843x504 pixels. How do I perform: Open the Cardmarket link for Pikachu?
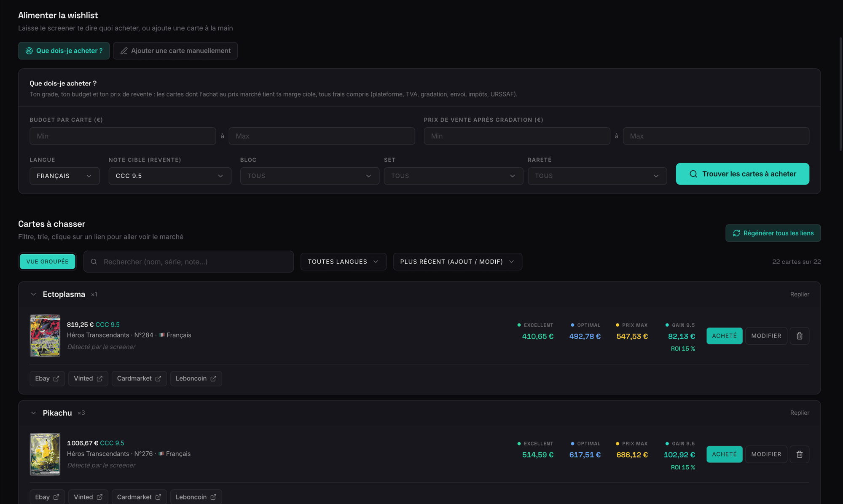pos(139,497)
